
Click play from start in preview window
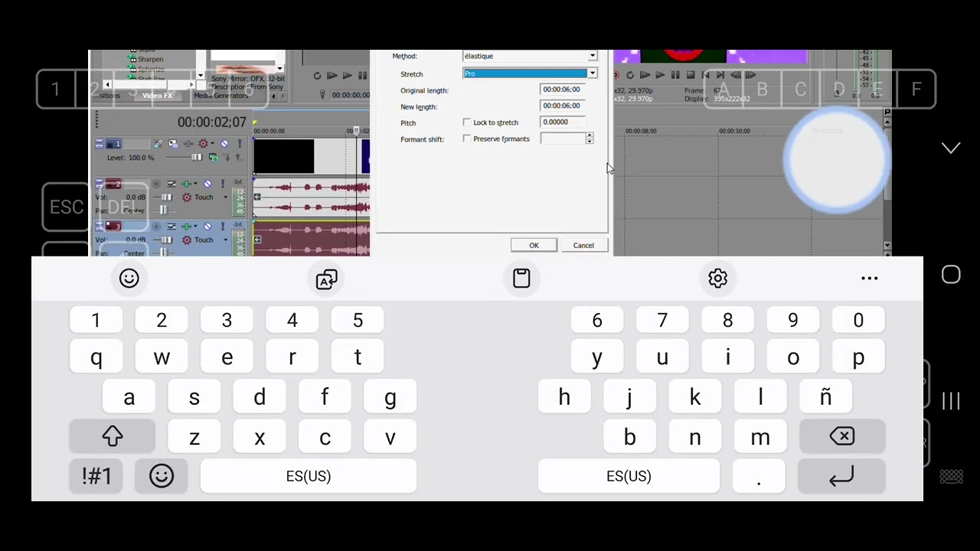[x=645, y=75]
